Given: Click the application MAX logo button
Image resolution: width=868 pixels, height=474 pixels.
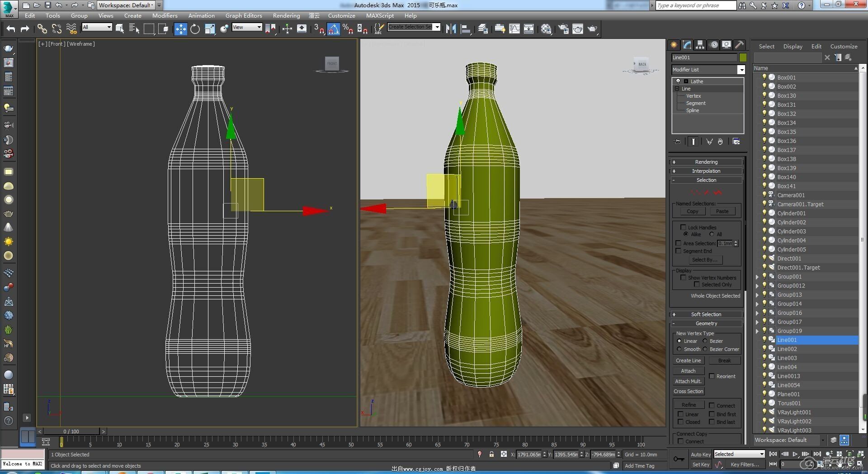Looking at the screenshot, I should (9, 9).
